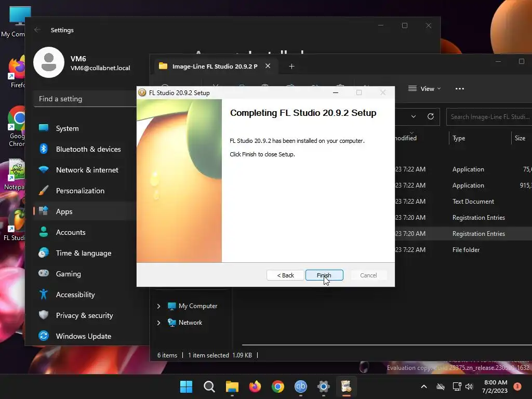Click the Search Image-Line FL Studio box
This screenshot has height=399, width=532.
[489, 117]
